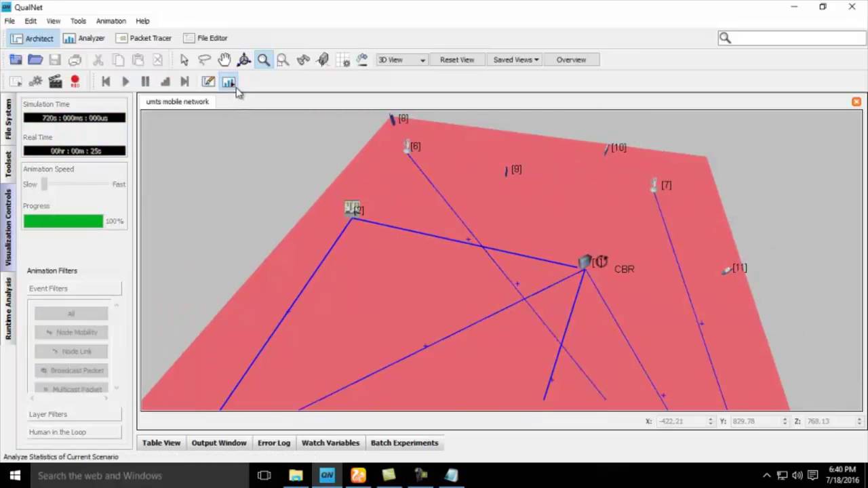This screenshot has height=488, width=868.
Task: Toggle the All event filter
Action: tap(71, 313)
